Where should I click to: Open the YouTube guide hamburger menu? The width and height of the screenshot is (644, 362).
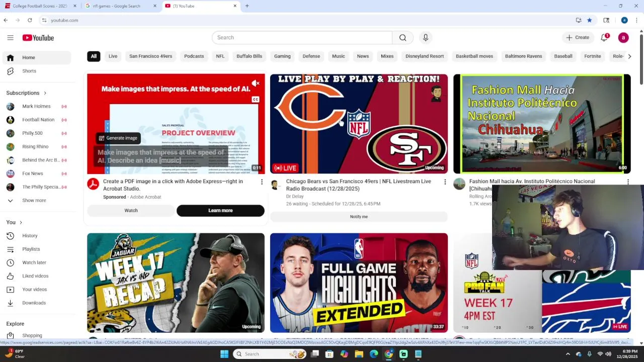pos(10,38)
